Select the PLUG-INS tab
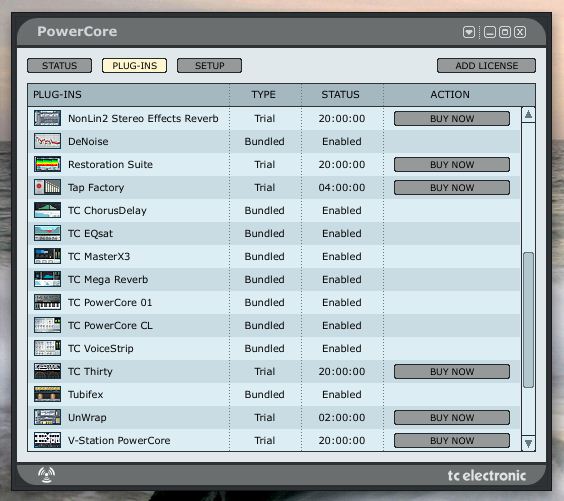This screenshot has height=501, width=564. (x=135, y=66)
